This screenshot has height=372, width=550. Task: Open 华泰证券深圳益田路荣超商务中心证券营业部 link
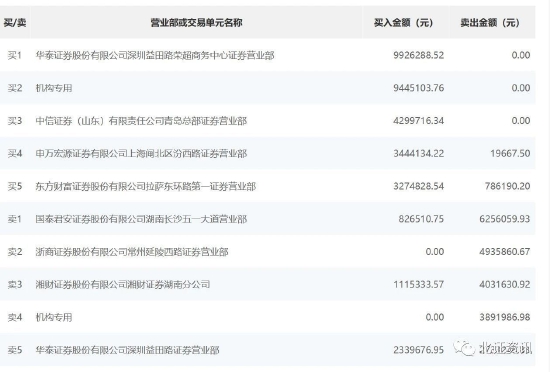(155, 55)
